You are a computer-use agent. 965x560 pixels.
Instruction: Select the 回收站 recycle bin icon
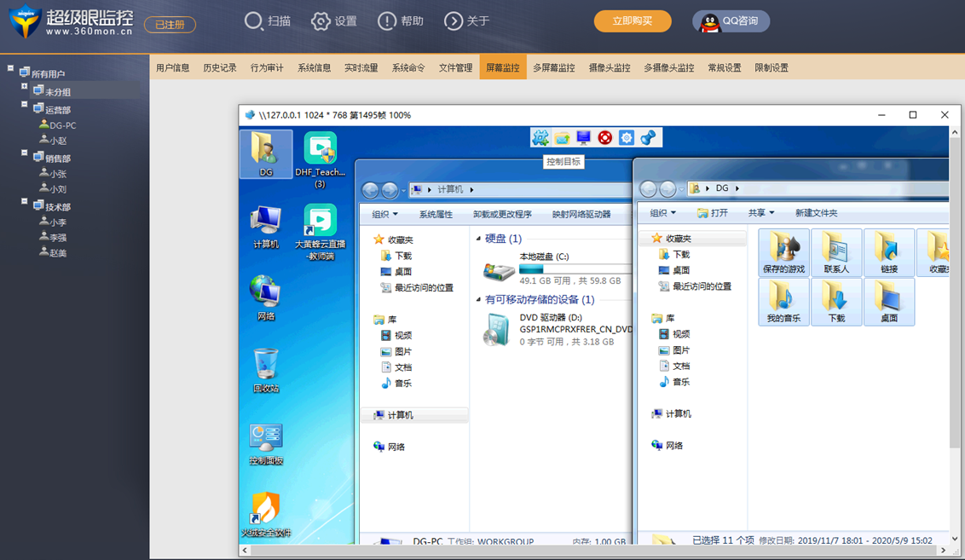[x=266, y=371]
